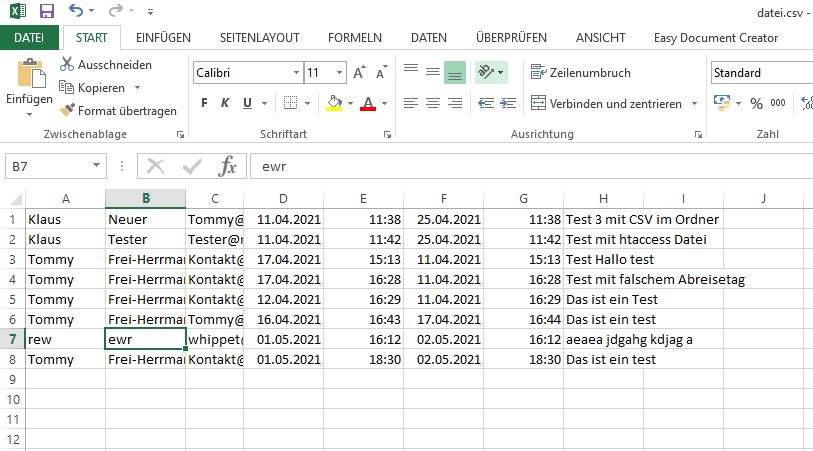Switch to the FORMELN tab

point(355,38)
